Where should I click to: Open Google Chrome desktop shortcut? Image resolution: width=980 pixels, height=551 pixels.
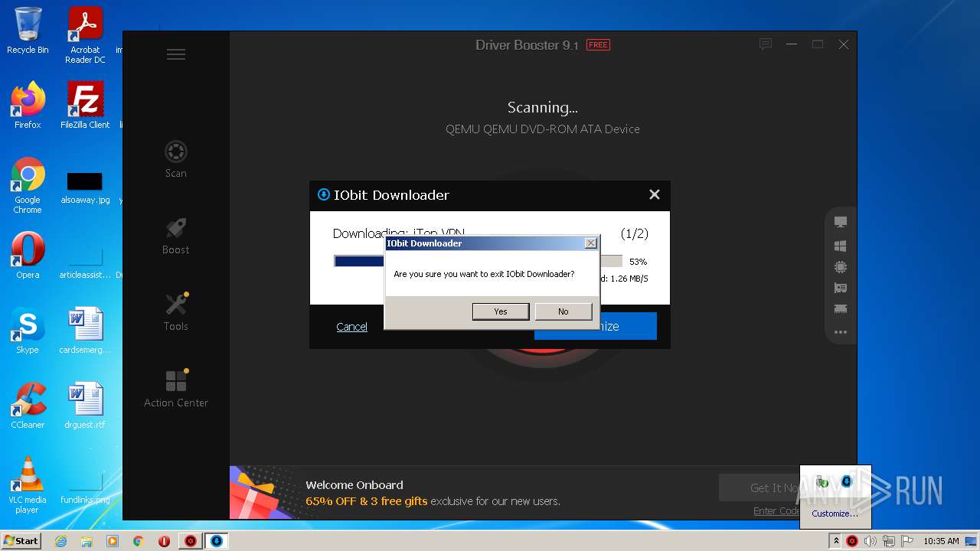(x=28, y=186)
